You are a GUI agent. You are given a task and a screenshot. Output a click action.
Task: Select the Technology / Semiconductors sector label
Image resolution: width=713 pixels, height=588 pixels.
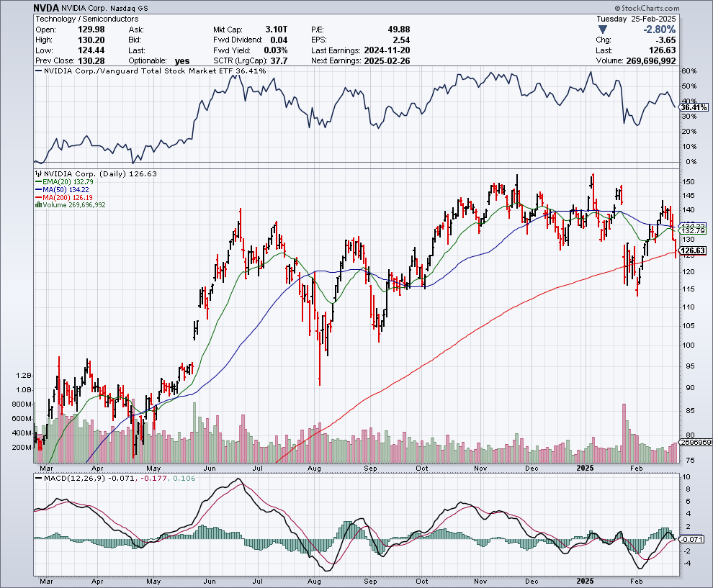point(87,19)
